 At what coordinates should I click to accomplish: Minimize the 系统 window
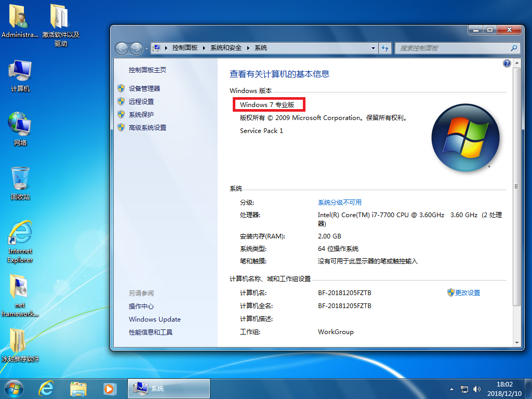(476, 30)
